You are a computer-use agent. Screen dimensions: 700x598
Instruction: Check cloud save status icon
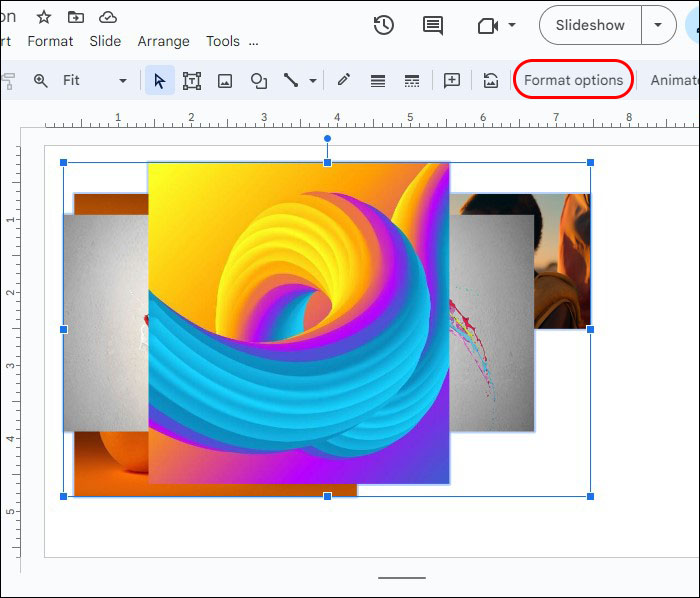[x=108, y=17]
